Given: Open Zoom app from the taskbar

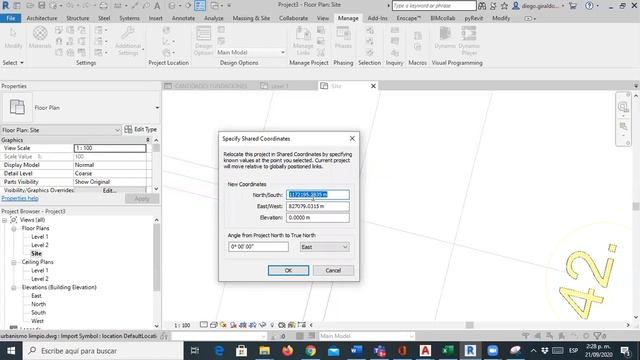Looking at the screenshot, I should click(493, 351).
